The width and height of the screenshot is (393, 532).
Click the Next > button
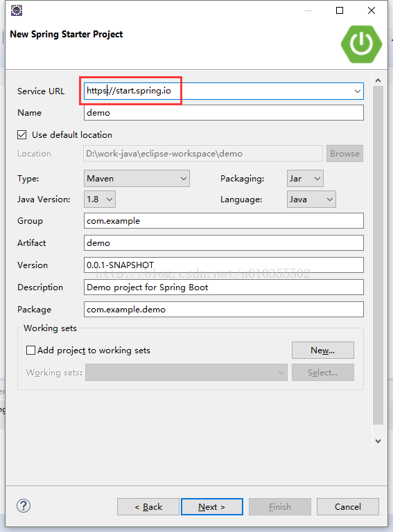[212, 506]
